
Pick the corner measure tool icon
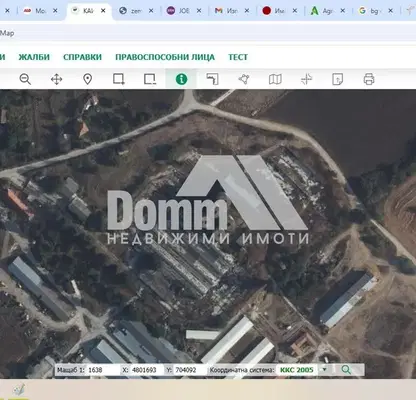click(212, 79)
